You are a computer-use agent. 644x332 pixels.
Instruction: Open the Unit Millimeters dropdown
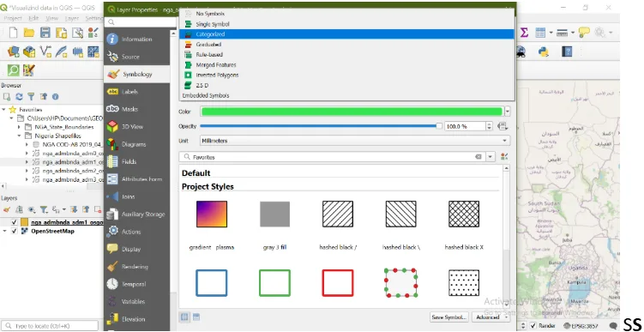click(x=355, y=141)
